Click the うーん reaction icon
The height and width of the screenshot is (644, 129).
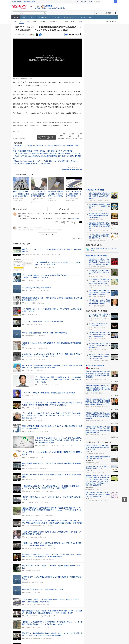pyautogui.click(x=72, y=222)
